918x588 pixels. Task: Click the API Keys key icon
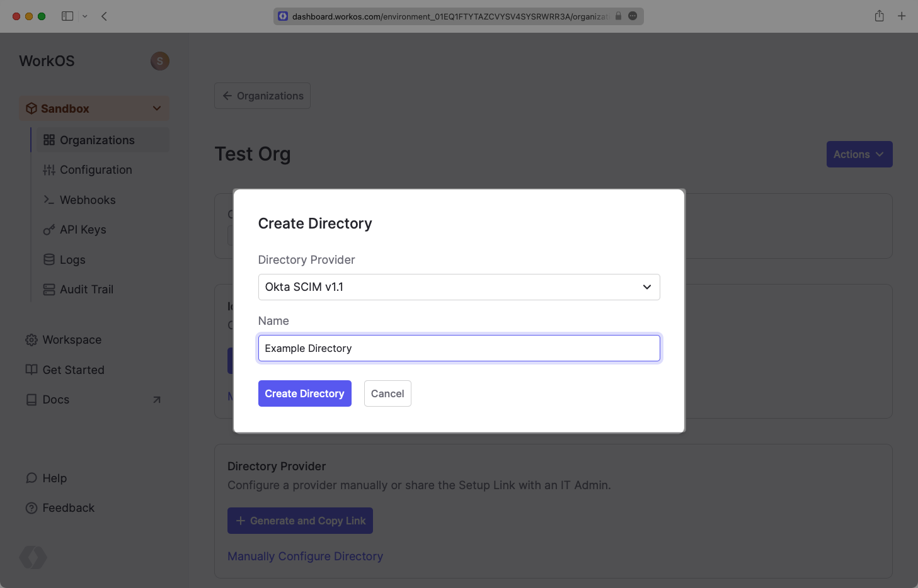[49, 230]
